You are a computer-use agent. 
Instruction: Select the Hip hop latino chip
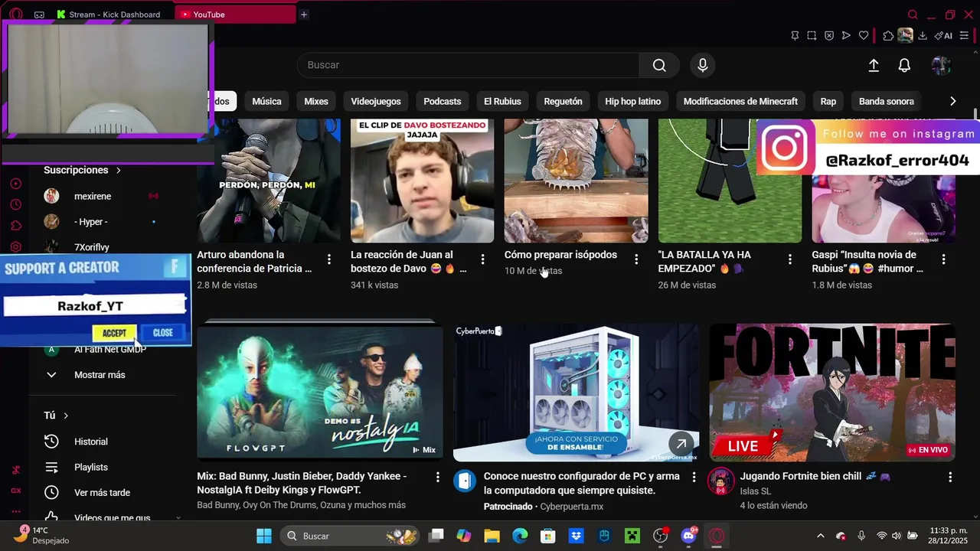coord(632,101)
